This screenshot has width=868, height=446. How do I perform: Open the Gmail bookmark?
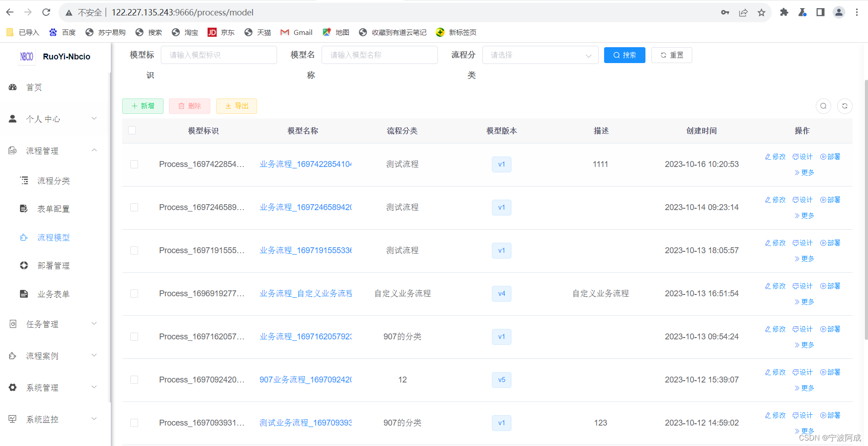coord(297,32)
